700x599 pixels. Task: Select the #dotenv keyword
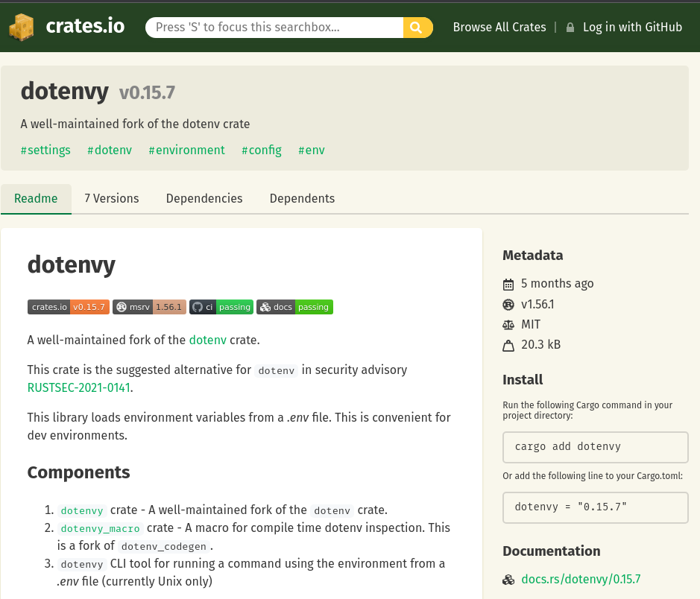pyautogui.click(x=110, y=150)
